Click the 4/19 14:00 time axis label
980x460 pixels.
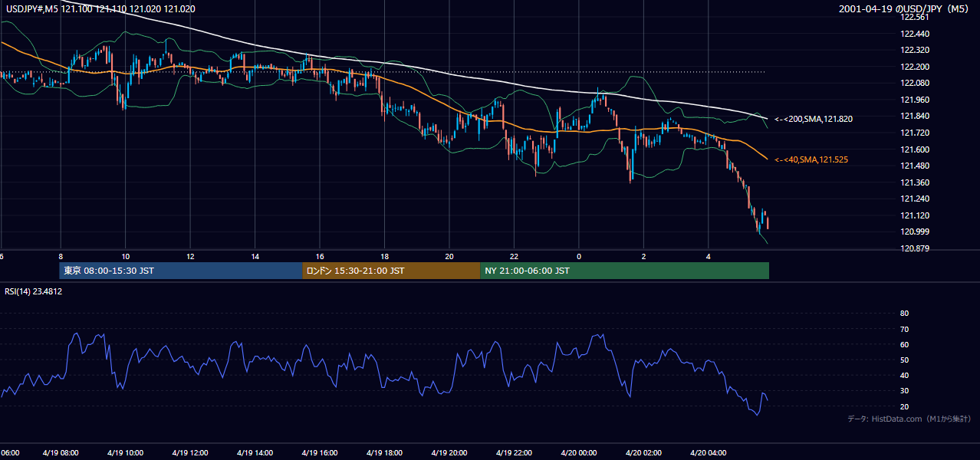[254, 453]
